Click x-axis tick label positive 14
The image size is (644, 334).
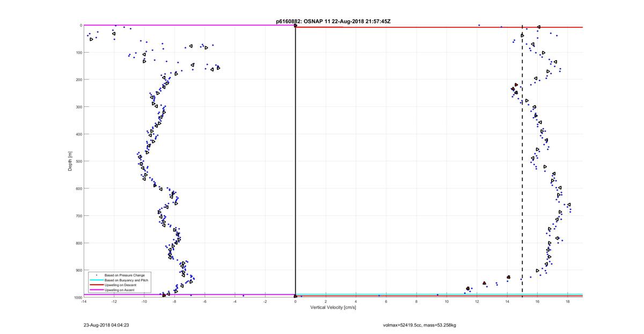coord(508,302)
